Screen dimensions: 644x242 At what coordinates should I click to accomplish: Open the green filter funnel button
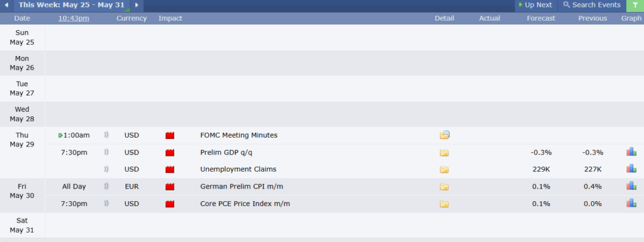pos(635,5)
